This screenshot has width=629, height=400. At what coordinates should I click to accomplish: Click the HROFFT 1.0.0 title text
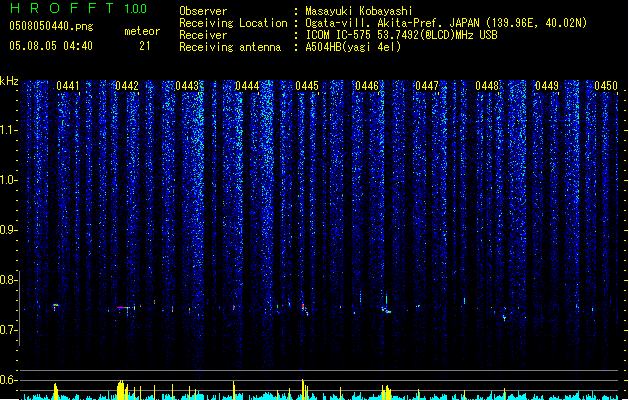coord(78,8)
